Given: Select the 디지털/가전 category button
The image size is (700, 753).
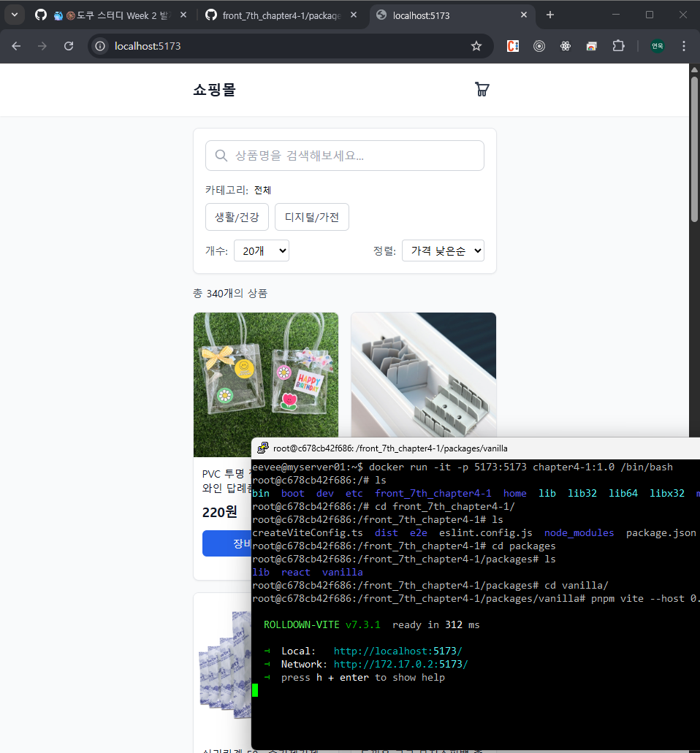Looking at the screenshot, I should click(312, 217).
